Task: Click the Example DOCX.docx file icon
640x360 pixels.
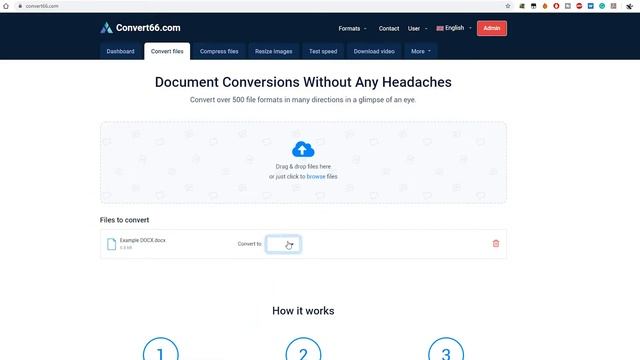Action: (x=111, y=244)
